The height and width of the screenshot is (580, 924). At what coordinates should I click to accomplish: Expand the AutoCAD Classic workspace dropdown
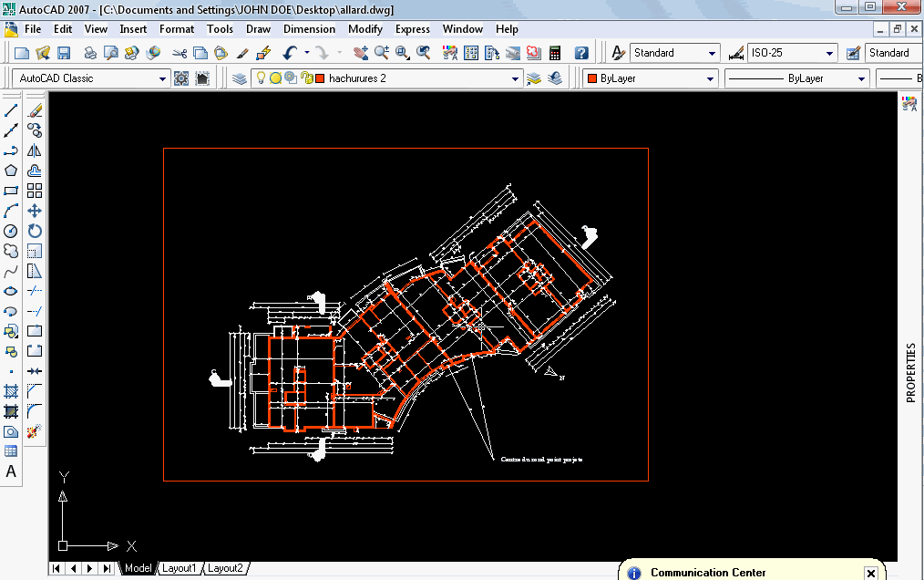point(163,78)
